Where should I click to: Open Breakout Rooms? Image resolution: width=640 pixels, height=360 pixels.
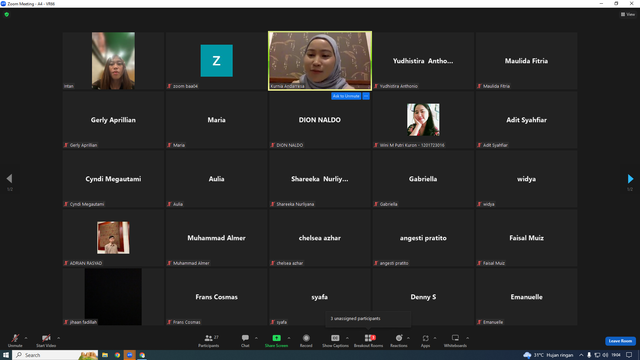point(369,340)
